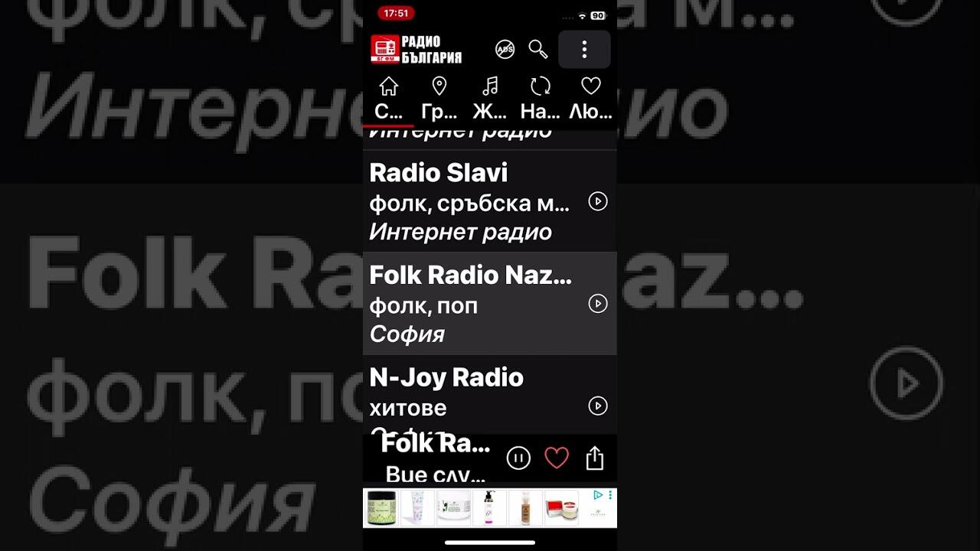The height and width of the screenshot is (551, 980).
Task: Open the genres music note tab
Action: pos(490,99)
